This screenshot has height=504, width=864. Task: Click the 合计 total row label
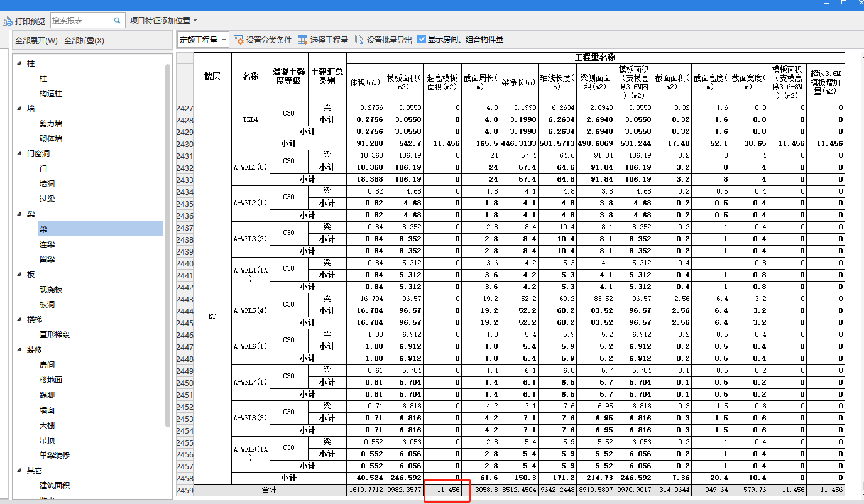click(x=270, y=490)
